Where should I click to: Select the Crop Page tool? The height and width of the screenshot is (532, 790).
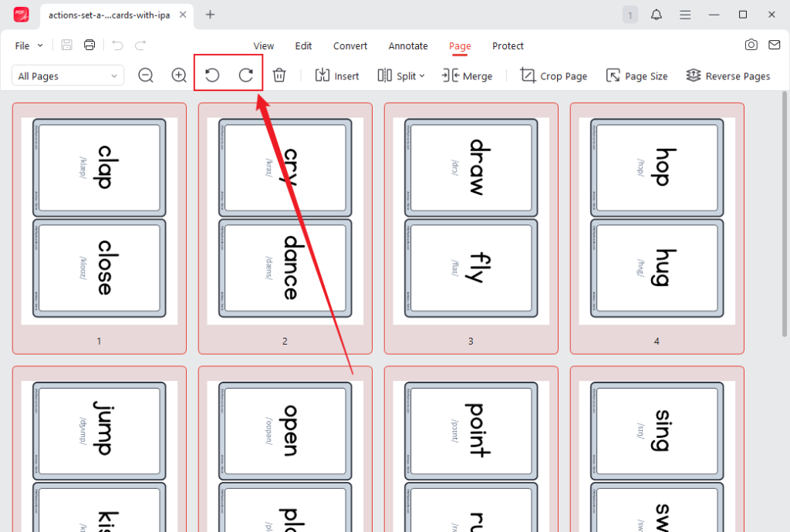point(553,76)
